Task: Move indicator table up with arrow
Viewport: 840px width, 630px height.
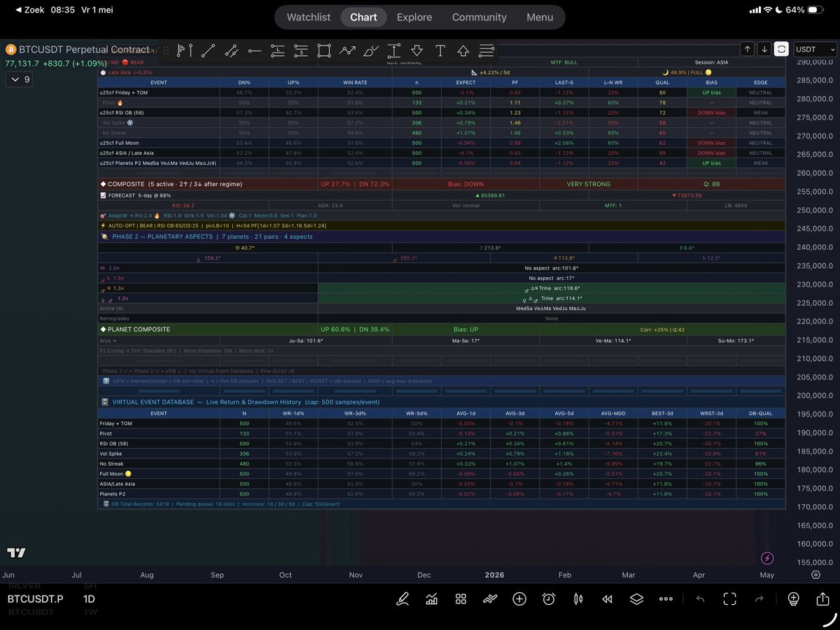Action: tap(748, 49)
